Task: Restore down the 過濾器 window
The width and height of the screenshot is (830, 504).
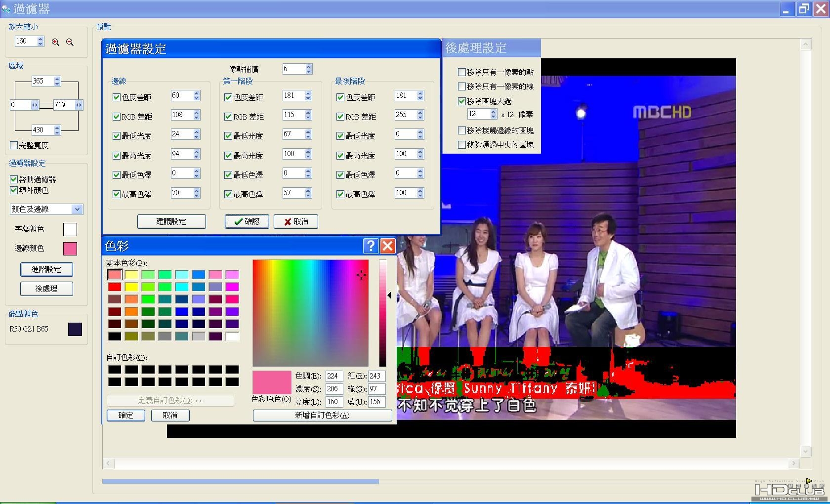Action: (x=804, y=9)
